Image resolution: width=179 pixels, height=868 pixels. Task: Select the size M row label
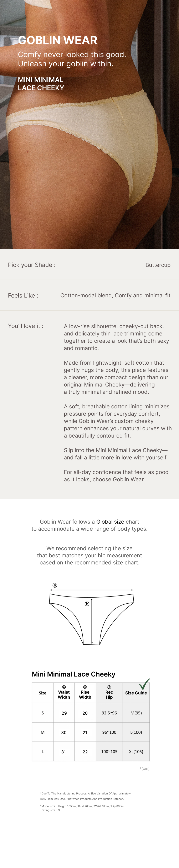tap(43, 732)
